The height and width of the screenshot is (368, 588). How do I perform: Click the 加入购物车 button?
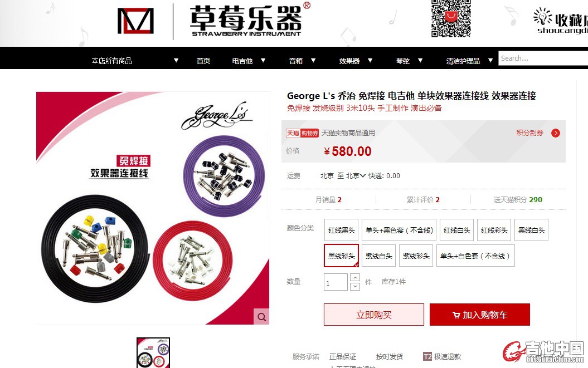[x=480, y=315]
